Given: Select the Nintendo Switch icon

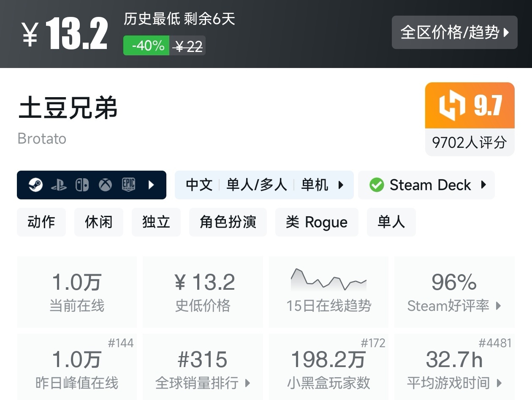Looking at the screenshot, I should pos(83,185).
